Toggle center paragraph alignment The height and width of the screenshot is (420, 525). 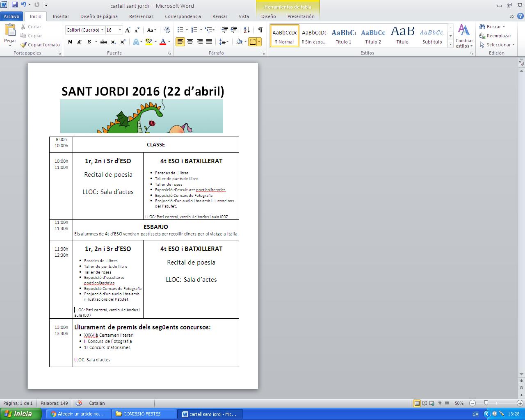190,42
